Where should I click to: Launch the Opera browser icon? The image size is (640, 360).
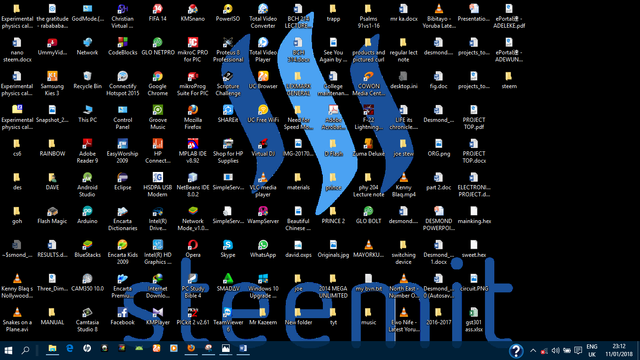point(193,249)
